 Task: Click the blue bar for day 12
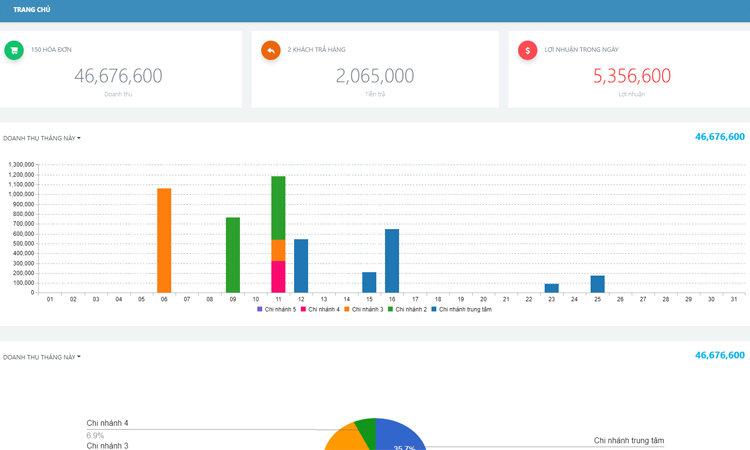tap(301, 266)
